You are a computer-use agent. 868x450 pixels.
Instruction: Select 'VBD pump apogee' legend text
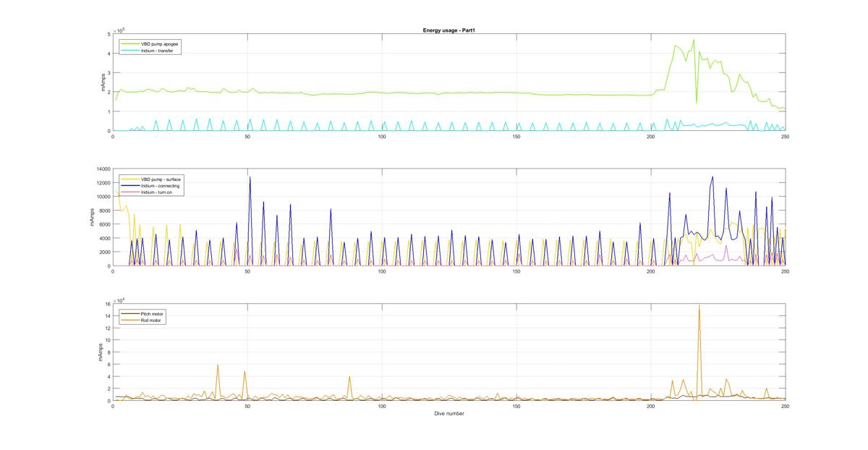(161, 44)
